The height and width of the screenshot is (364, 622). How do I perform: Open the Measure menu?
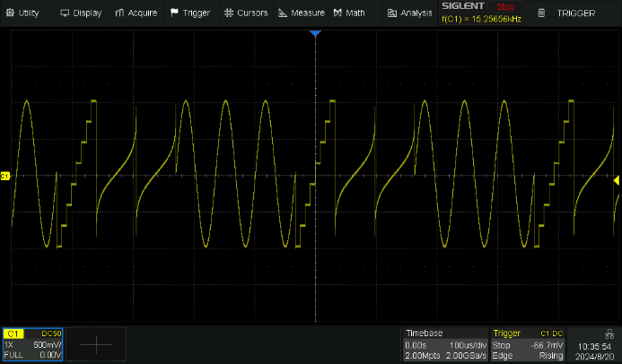coord(301,13)
